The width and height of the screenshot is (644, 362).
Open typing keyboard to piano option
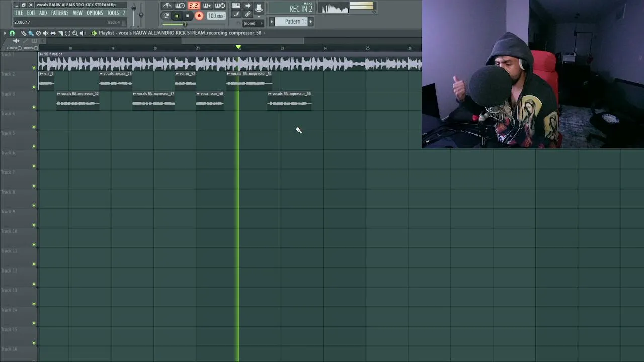point(236,6)
